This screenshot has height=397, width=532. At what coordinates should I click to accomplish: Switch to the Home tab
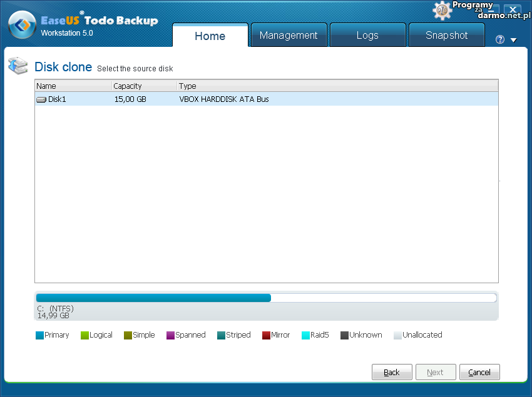click(210, 36)
